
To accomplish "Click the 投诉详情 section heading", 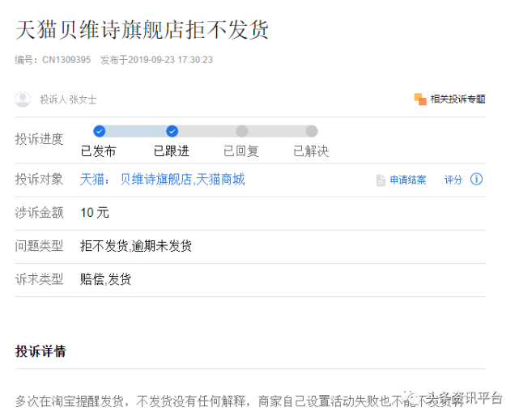I will (x=40, y=351).
